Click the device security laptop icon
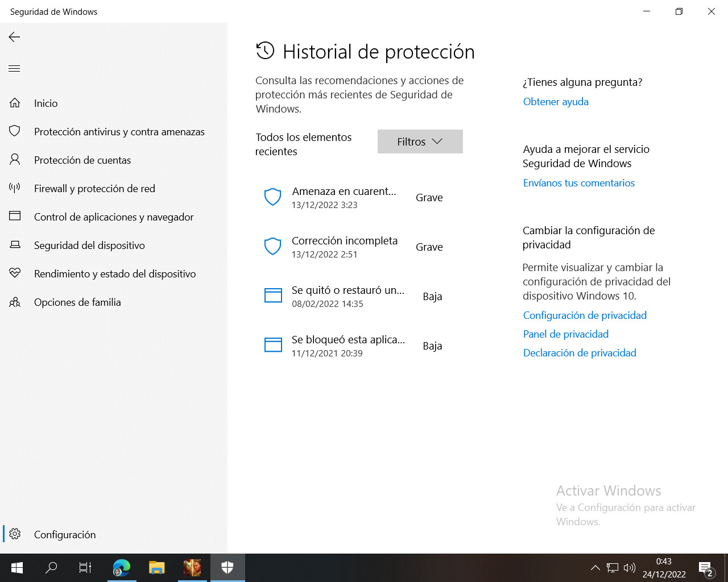 15,245
